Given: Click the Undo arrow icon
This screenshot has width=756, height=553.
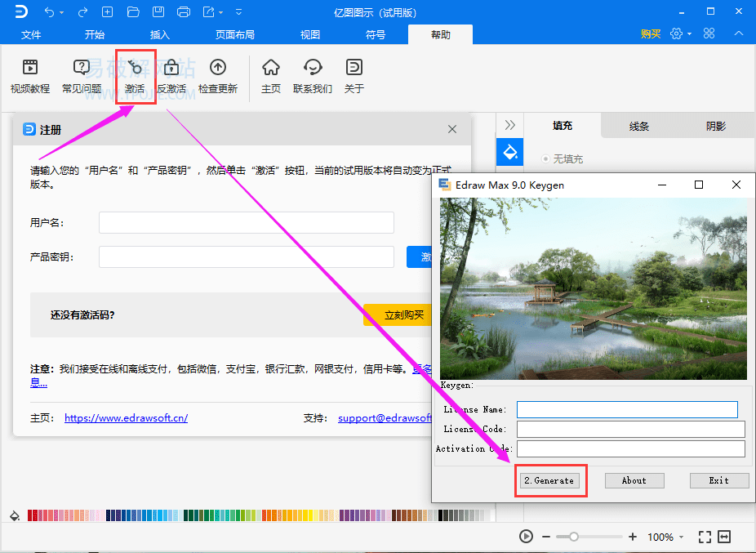Looking at the screenshot, I should (x=48, y=11).
